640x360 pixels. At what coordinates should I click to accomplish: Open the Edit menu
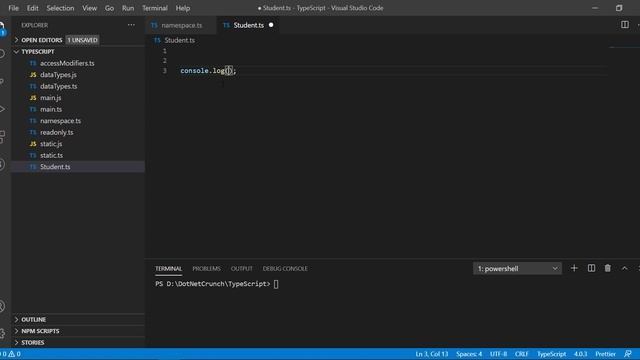point(33,8)
